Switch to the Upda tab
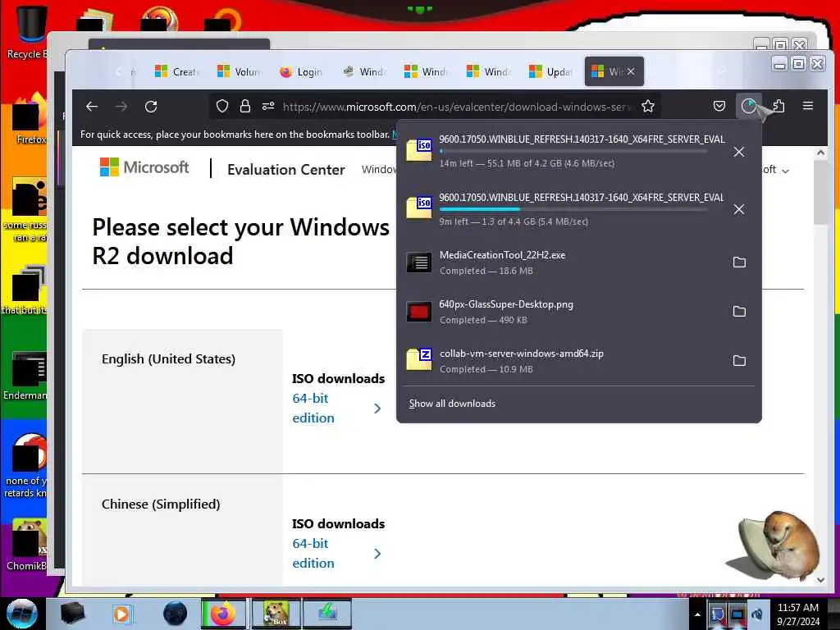Screen dimensions: 840x630 [x=550, y=71]
